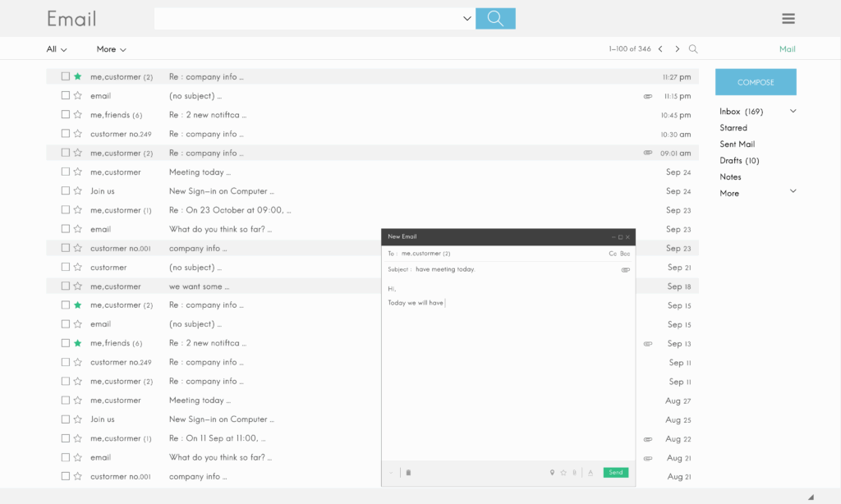Click the location pin icon in compose toolbar
Image resolution: width=841 pixels, height=504 pixels.
pyautogui.click(x=552, y=473)
